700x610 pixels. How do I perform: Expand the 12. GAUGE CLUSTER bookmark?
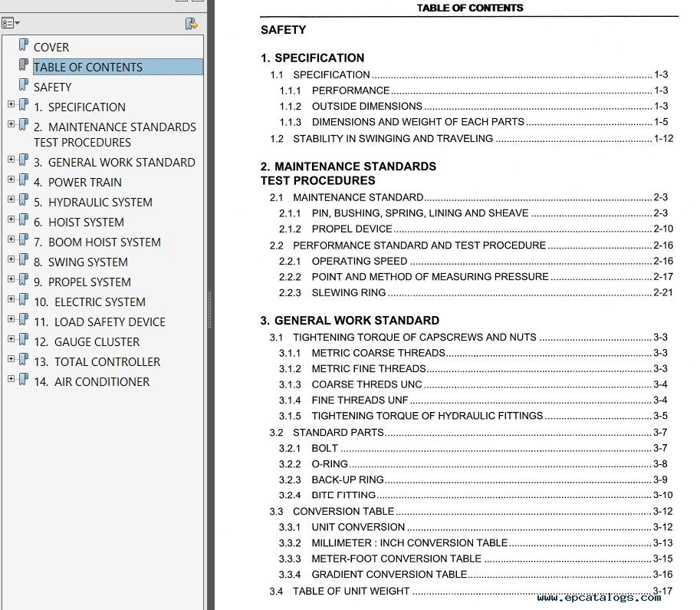(x=12, y=338)
